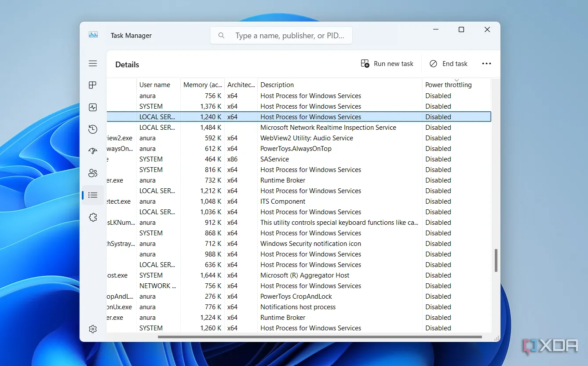Open App history in the sidebar
This screenshot has width=588, height=366.
pyautogui.click(x=93, y=129)
